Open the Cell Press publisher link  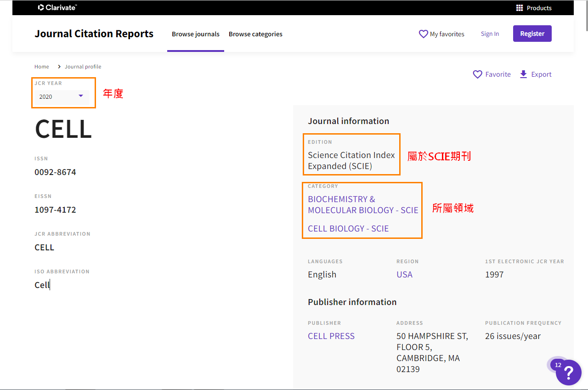tap(331, 336)
